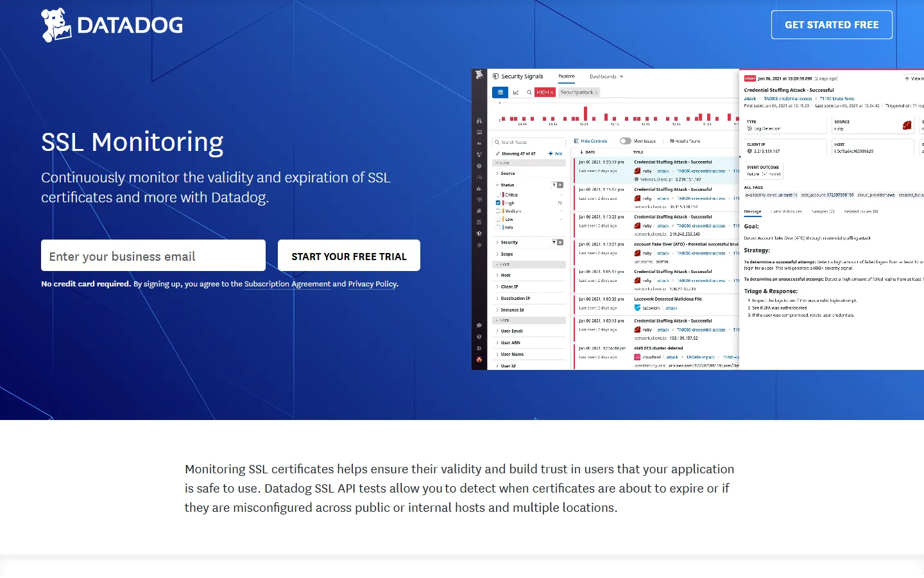
Task: Focus the business email input field
Action: (153, 256)
